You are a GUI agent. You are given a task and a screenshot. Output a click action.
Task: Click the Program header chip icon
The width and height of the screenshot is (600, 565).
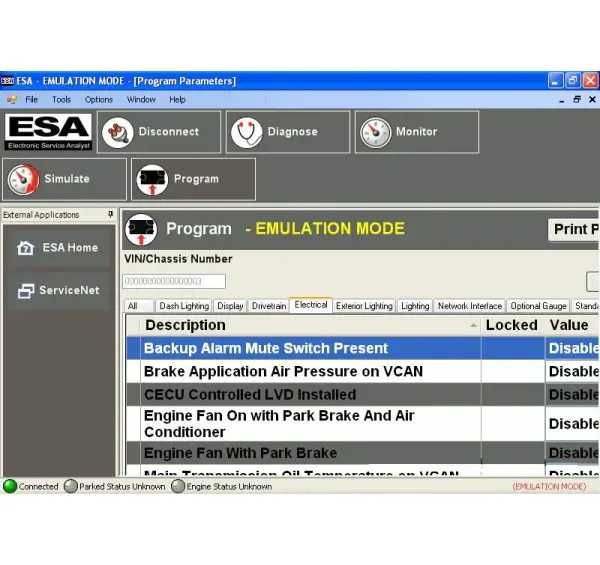pyautogui.click(x=141, y=229)
